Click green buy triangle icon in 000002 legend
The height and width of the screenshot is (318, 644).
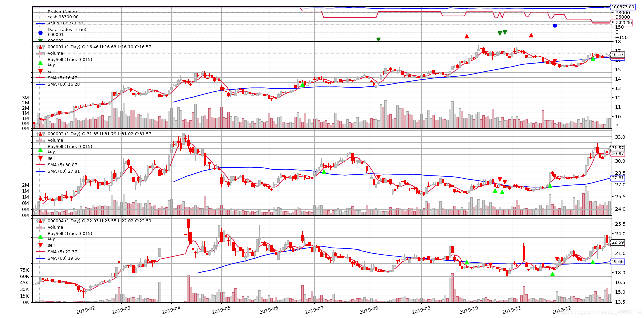(x=40, y=150)
